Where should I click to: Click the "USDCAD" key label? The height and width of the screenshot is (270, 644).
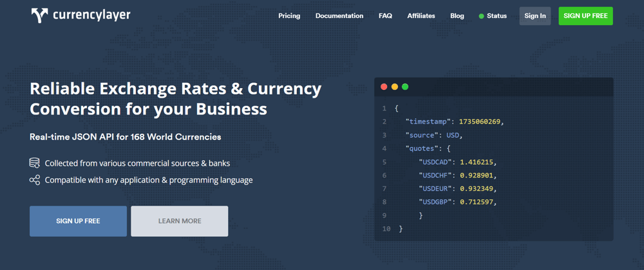click(x=436, y=162)
